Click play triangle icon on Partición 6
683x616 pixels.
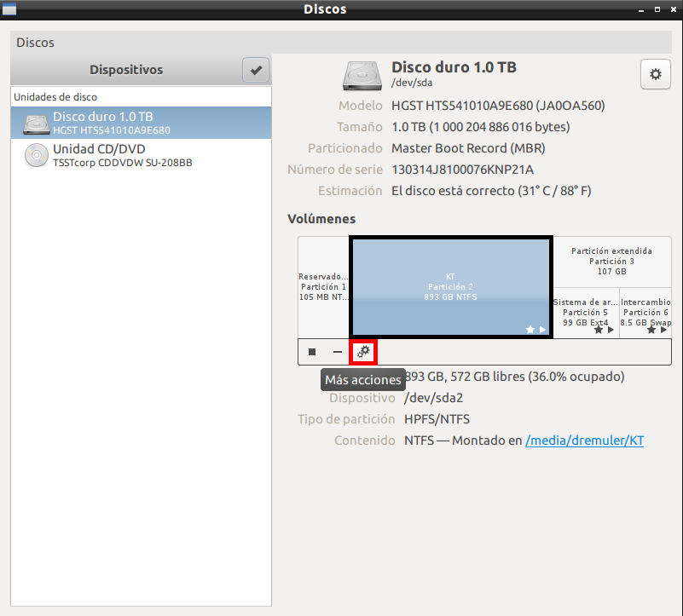(663, 330)
